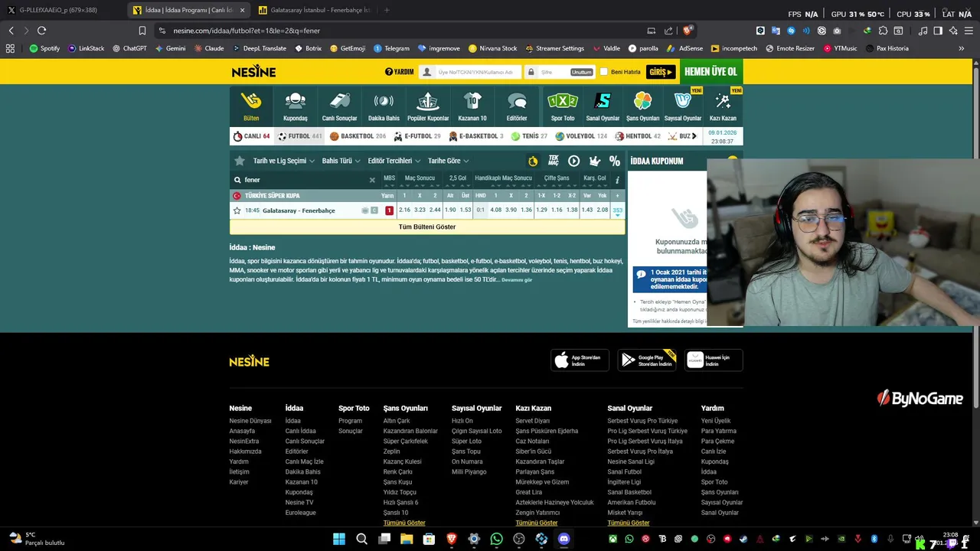The image size is (980, 551).
Task: Open the Sayısal Oyunlar section
Action: pyautogui.click(x=683, y=106)
